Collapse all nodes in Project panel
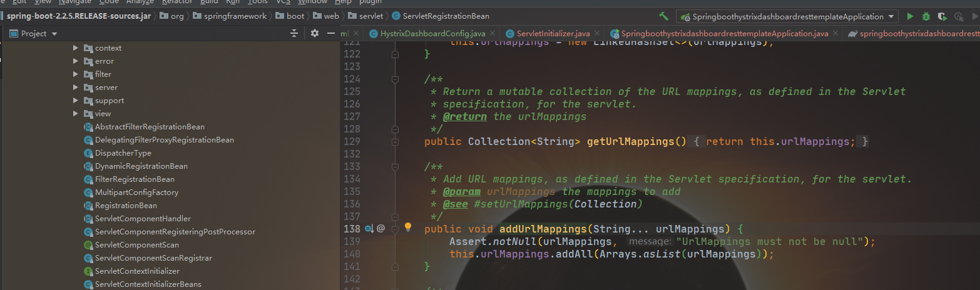Image resolution: width=980 pixels, height=290 pixels. 294,33
